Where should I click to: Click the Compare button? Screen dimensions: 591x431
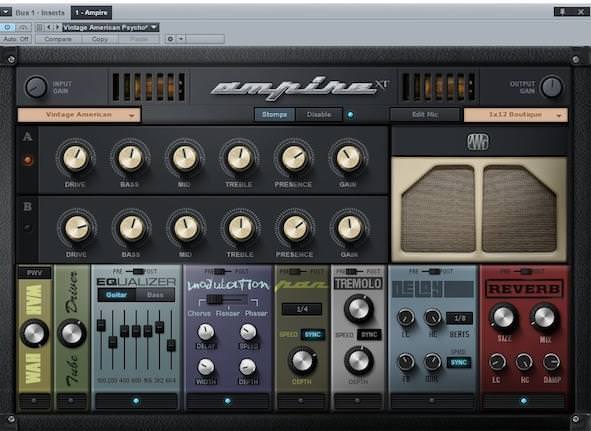(x=58, y=39)
